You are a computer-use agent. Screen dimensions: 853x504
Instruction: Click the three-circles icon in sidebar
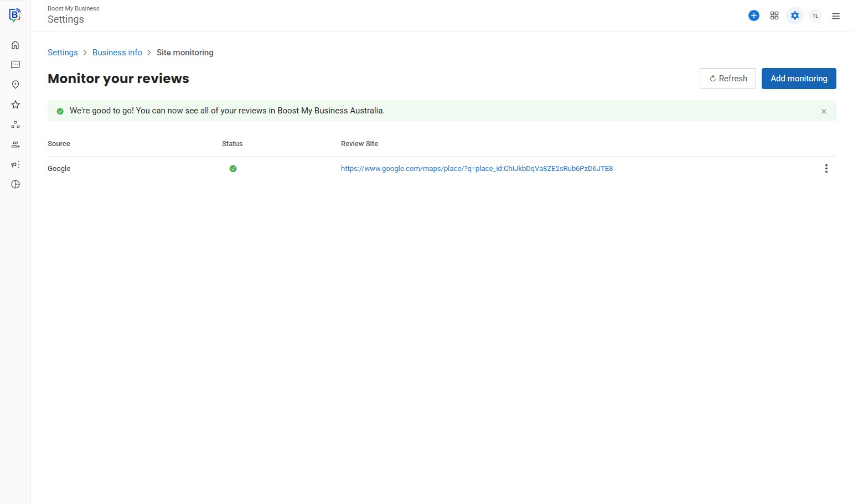[15, 124]
